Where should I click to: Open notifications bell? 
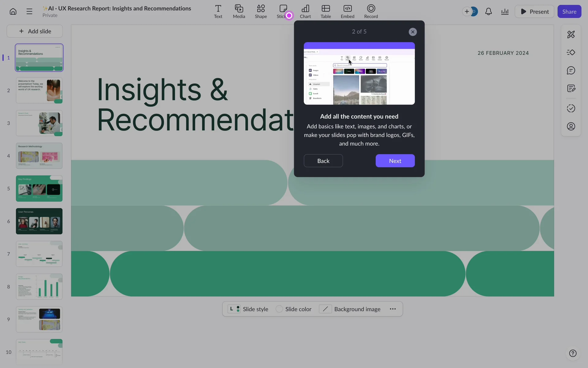(x=488, y=12)
